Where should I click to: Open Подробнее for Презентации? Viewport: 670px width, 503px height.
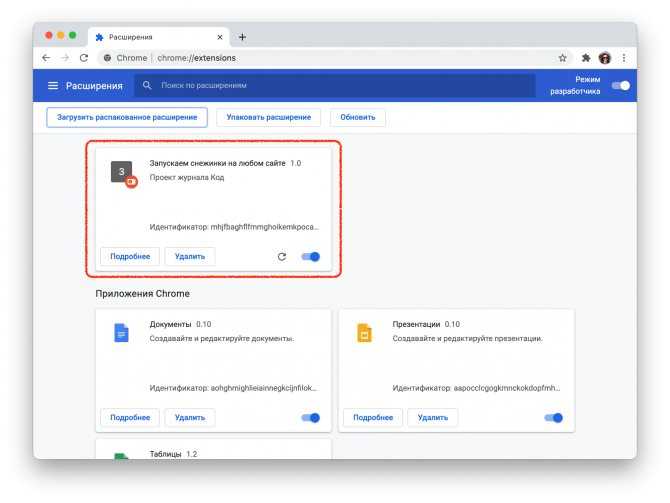click(373, 418)
